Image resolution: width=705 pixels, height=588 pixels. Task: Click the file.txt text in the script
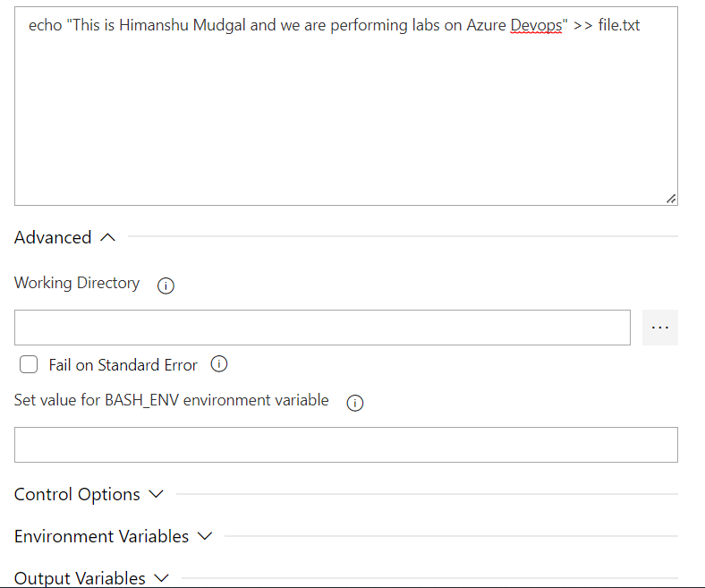[x=619, y=26]
